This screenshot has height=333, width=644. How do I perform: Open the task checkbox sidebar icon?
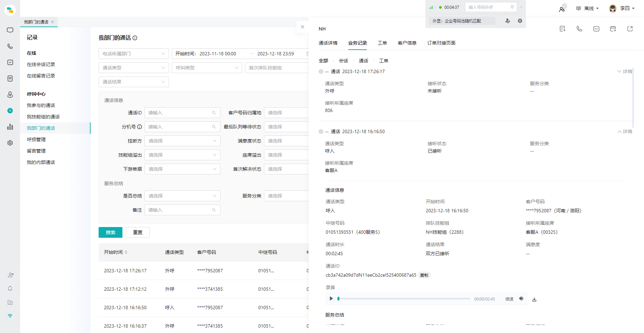(x=10, y=62)
